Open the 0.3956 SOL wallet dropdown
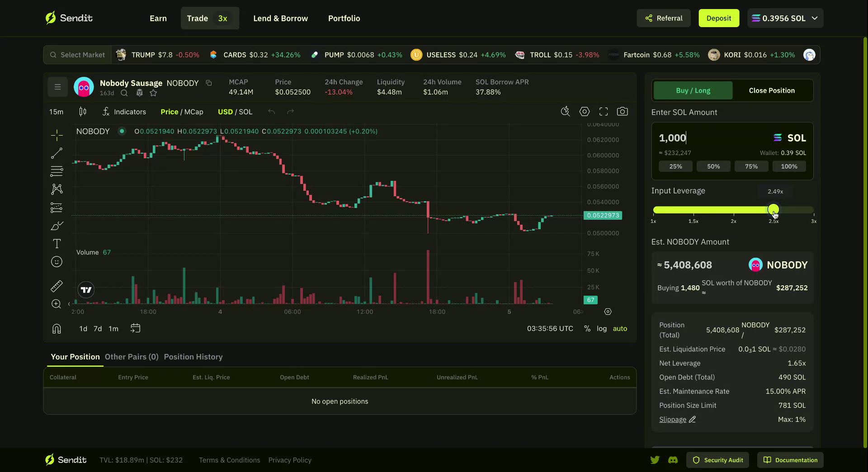The image size is (868, 472). 785,18
